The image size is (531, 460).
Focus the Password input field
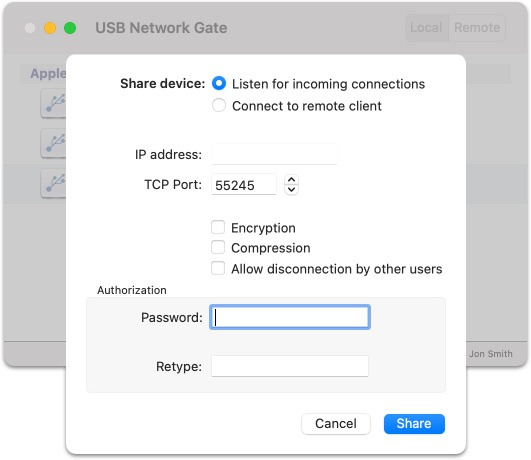coord(290,317)
